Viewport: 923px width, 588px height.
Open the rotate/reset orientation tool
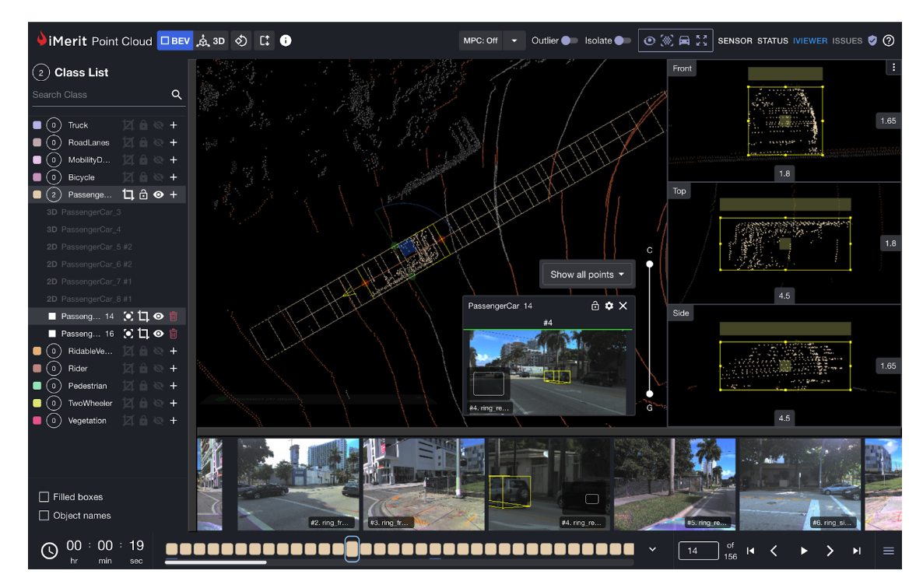click(x=240, y=40)
